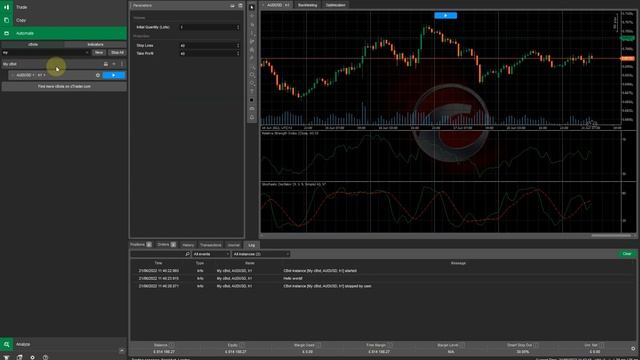Switch to the Backtesting tab
This screenshot has width=640, height=360.
307,5
